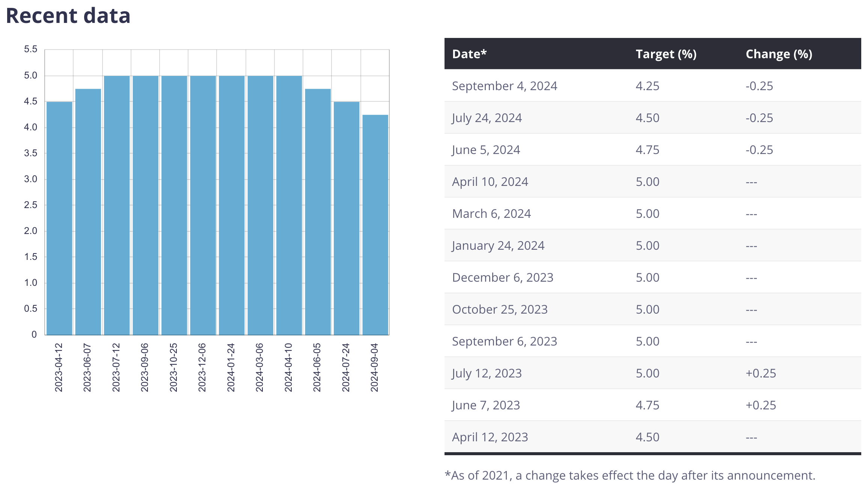Viewport: 868px width, 489px height.
Task: Click the Target (%) column header
Action: [666, 54]
